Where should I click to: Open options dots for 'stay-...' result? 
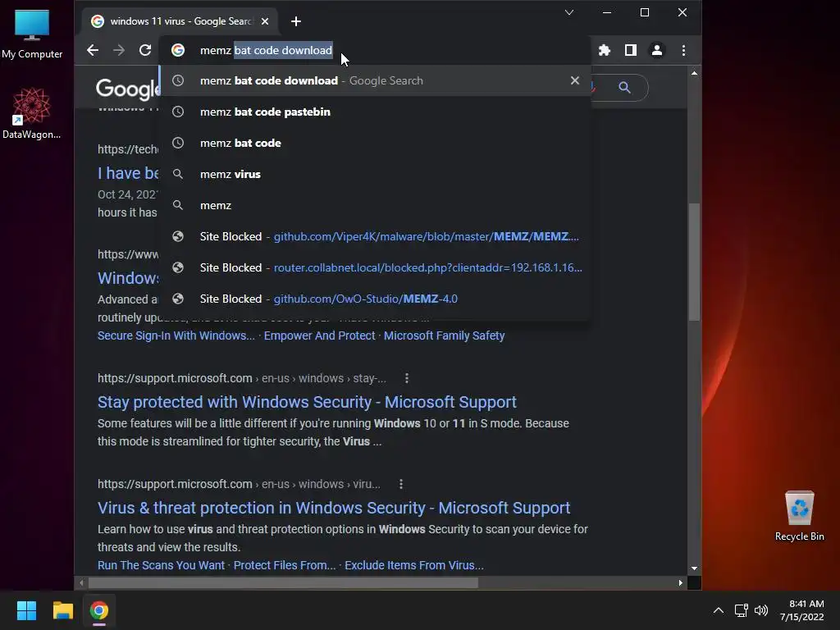[x=407, y=378]
